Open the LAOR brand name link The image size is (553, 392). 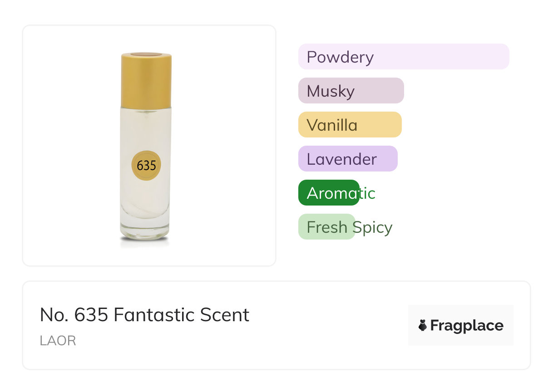click(58, 341)
